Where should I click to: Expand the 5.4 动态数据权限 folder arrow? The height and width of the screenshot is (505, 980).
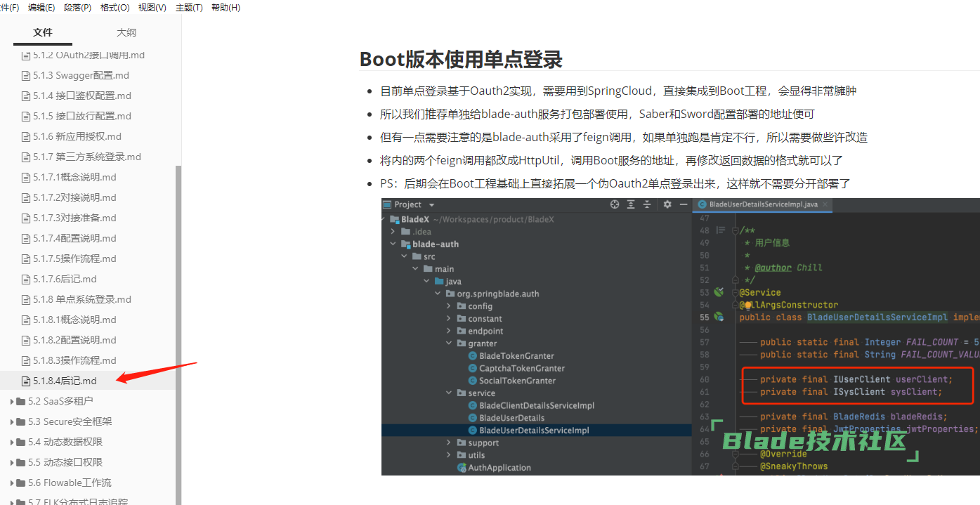pos(12,442)
